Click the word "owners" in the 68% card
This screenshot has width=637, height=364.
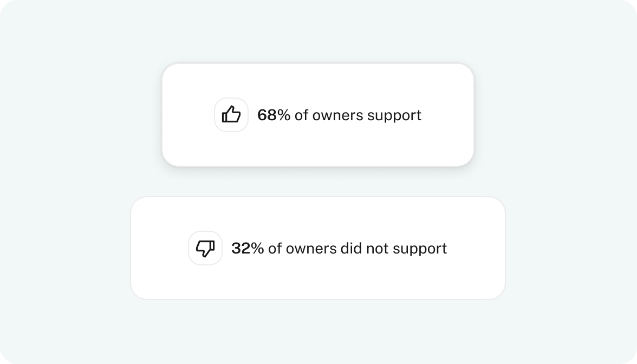pos(337,115)
